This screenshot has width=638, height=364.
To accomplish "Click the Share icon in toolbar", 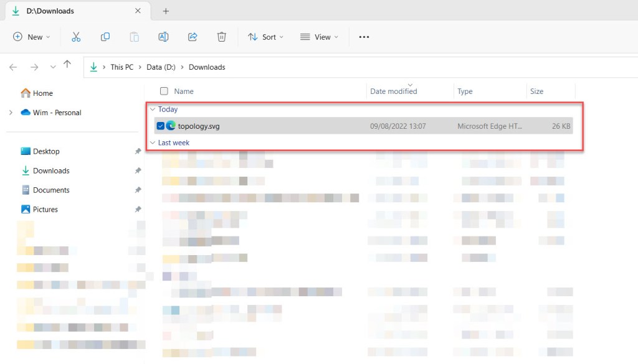I will 193,37.
